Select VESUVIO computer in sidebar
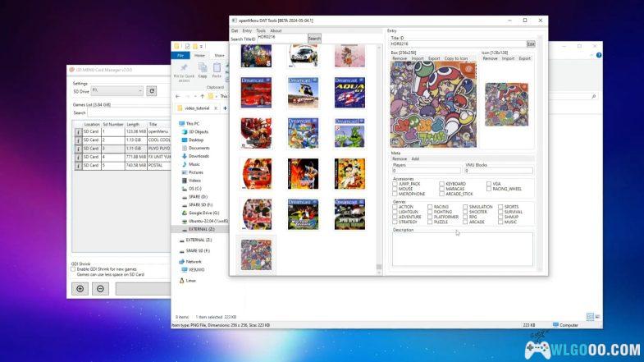 [x=194, y=270]
